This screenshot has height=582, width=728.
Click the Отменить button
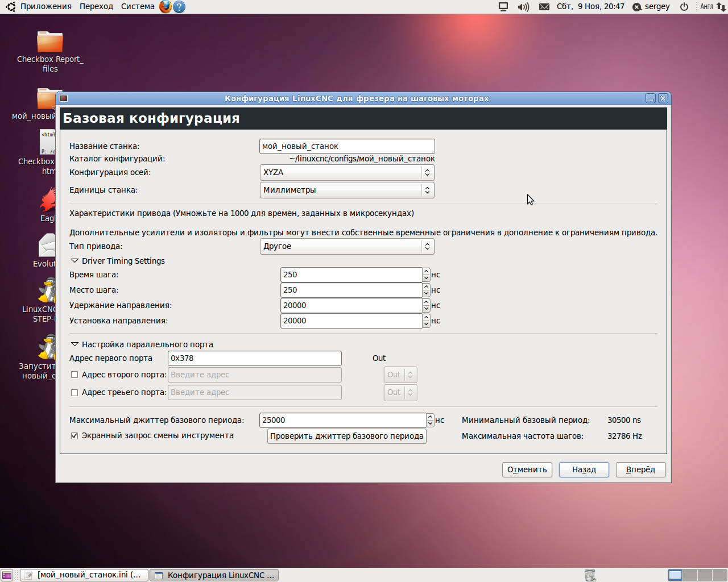[527, 469]
